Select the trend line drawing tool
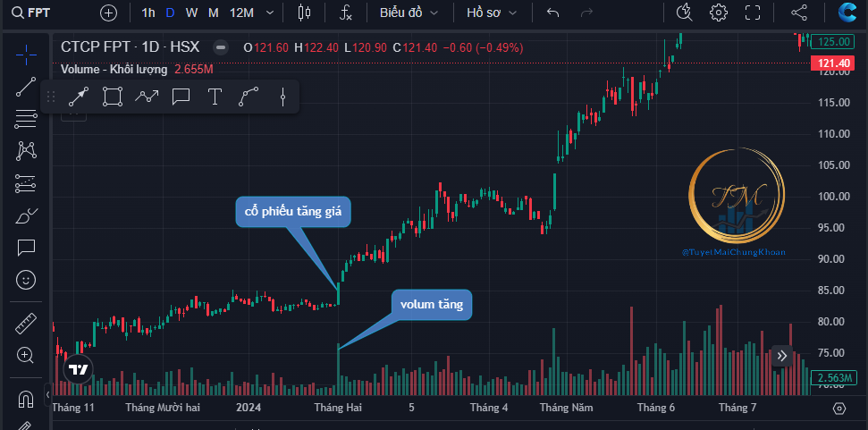This screenshot has width=868, height=430. [26, 87]
